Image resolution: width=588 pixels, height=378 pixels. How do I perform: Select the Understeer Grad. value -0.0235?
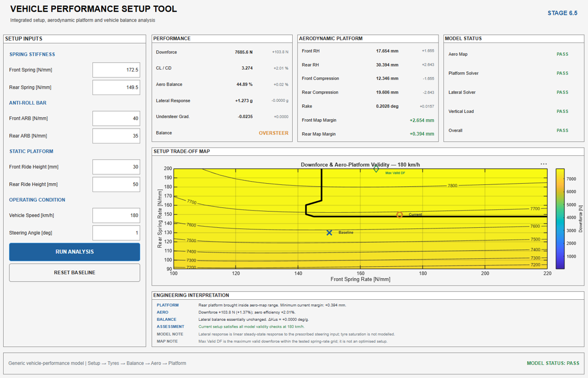click(x=245, y=117)
